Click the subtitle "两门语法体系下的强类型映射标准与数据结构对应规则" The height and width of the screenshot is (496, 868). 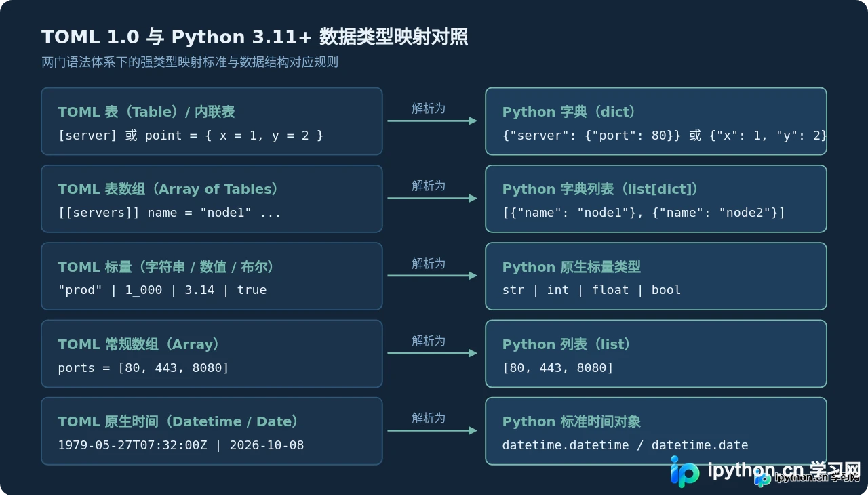(190, 62)
